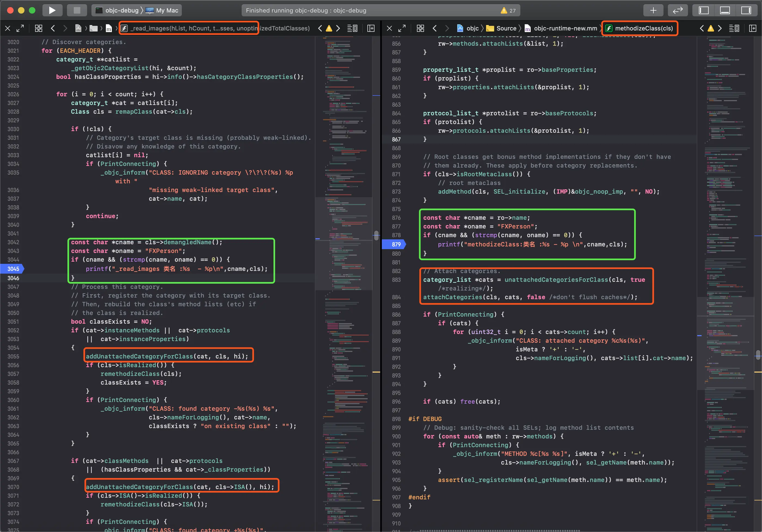Click Finished running objc-debug status text
The height and width of the screenshot is (532, 762).
pyautogui.click(x=306, y=10)
